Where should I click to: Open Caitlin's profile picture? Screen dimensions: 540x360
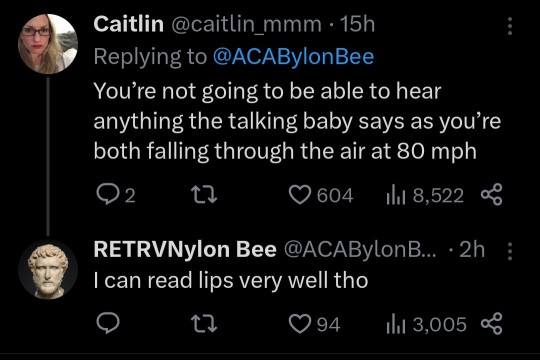(48, 44)
